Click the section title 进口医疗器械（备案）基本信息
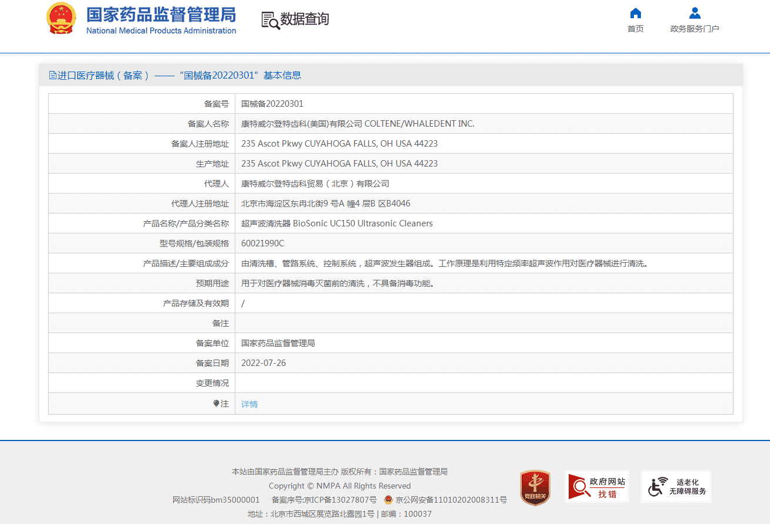 click(x=179, y=75)
